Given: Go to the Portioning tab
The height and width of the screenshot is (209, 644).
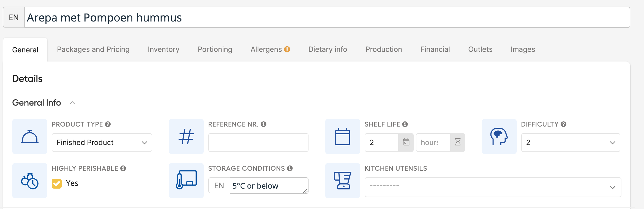Looking at the screenshot, I should 215,49.
